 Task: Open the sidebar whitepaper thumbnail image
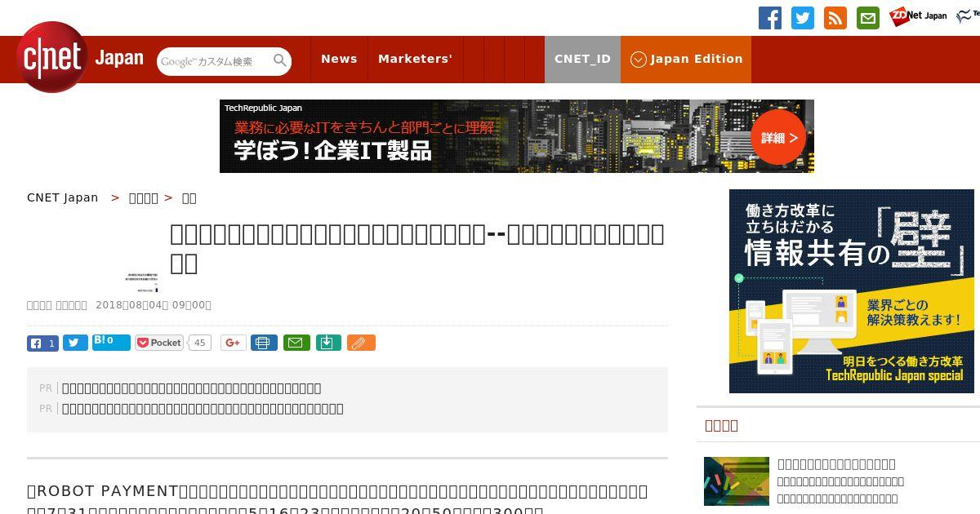pyautogui.click(x=737, y=481)
